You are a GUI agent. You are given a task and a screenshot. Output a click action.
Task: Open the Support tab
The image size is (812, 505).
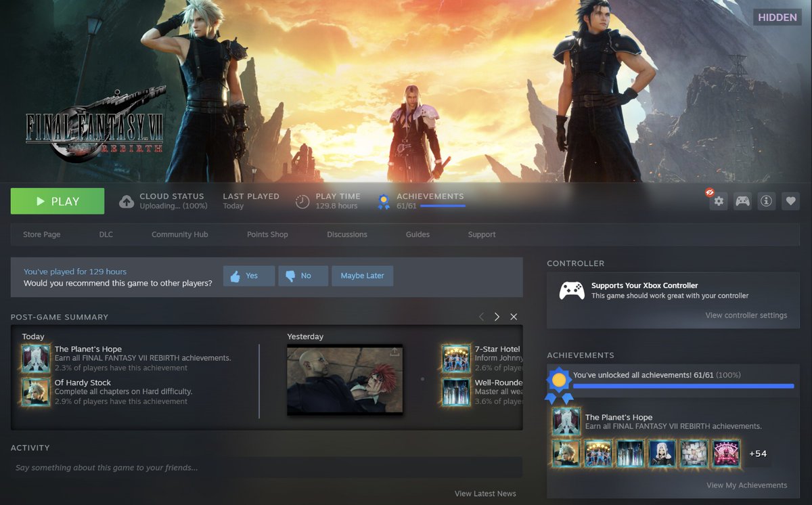(x=482, y=234)
